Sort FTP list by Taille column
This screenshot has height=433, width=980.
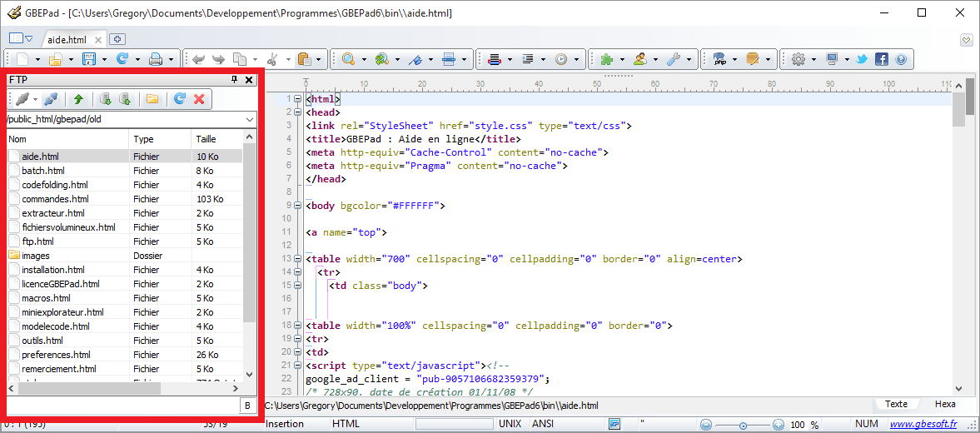(216, 139)
